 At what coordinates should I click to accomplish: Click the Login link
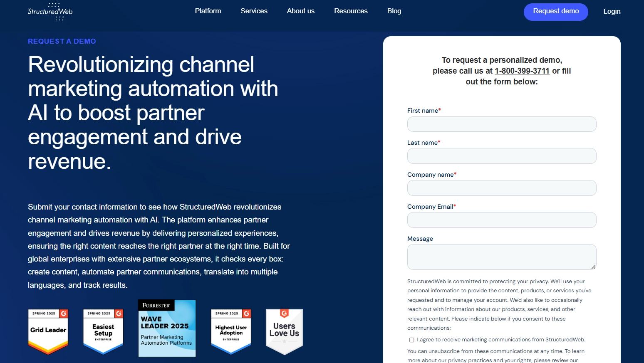tap(612, 12)
